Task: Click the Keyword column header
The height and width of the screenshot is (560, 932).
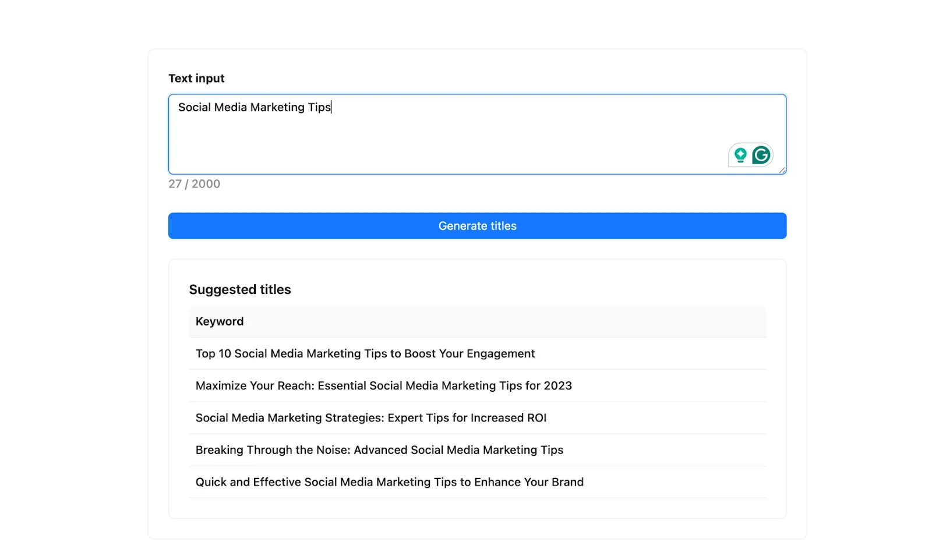Action: pyautogui.click(x=220, y=321)
